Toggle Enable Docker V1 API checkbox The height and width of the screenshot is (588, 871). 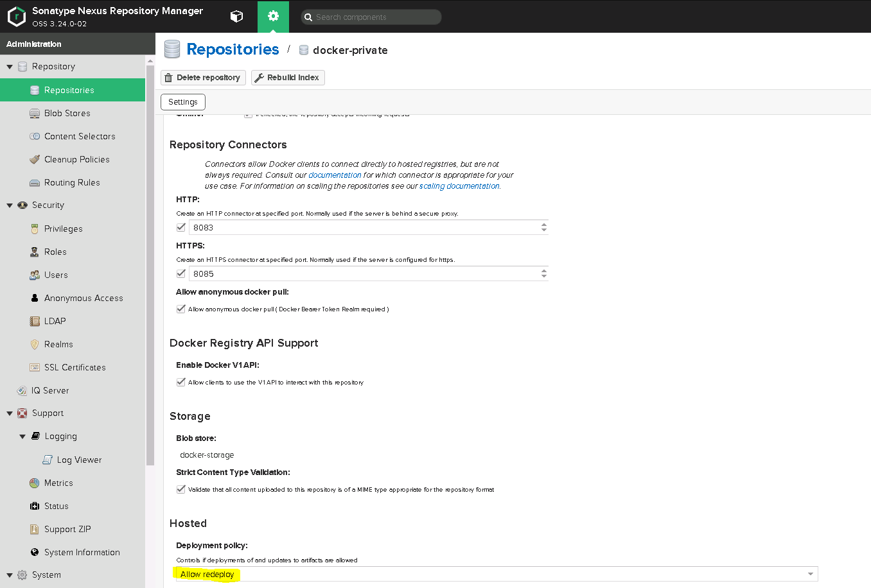pos(181,382)
